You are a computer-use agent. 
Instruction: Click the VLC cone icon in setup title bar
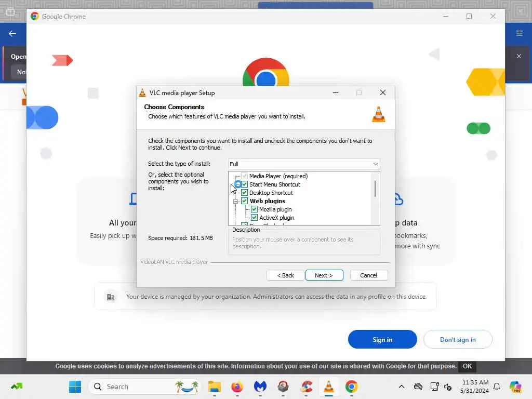click(x=142, y=92)
